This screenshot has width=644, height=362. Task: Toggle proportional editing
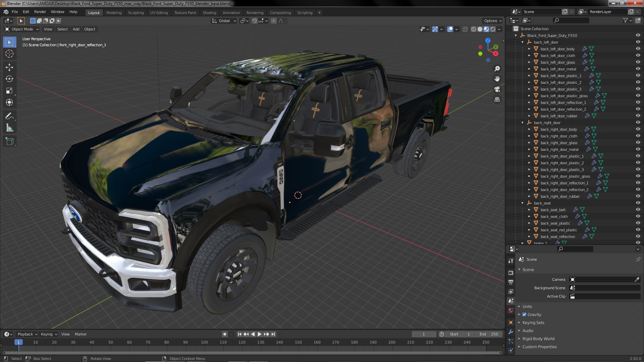[274, 21]
